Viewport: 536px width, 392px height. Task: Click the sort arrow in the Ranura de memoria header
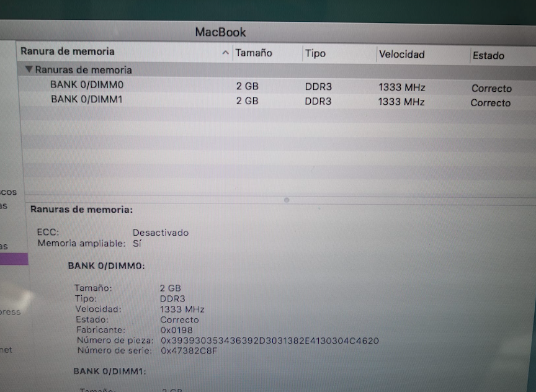click(225, 53)
